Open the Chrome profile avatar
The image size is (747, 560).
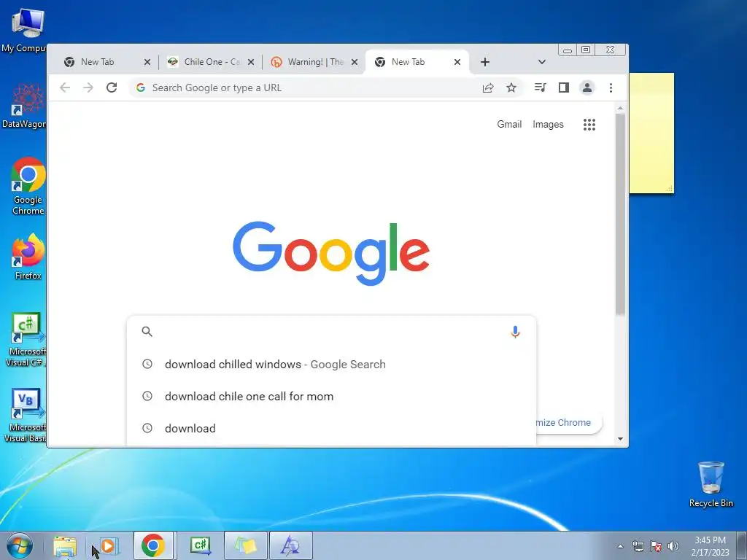(x=587, y=87)
